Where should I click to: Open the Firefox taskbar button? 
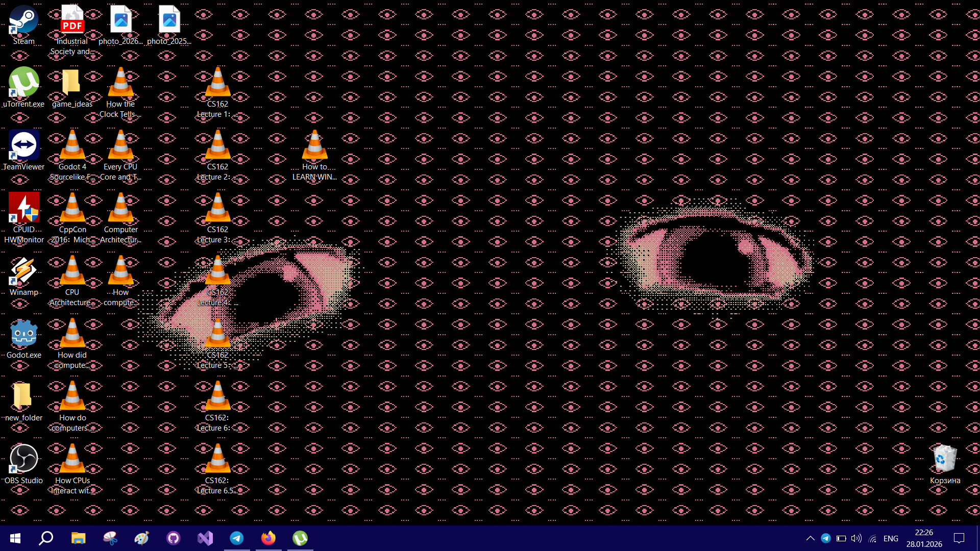[268, 538]
